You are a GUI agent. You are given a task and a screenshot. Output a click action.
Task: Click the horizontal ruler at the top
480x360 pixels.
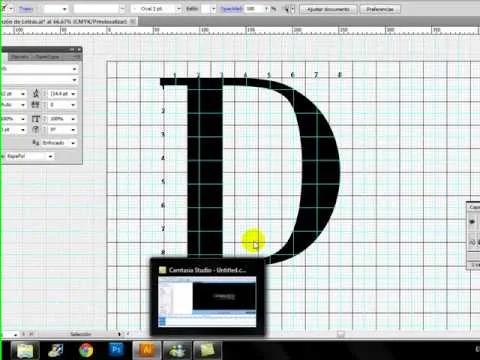240,30
